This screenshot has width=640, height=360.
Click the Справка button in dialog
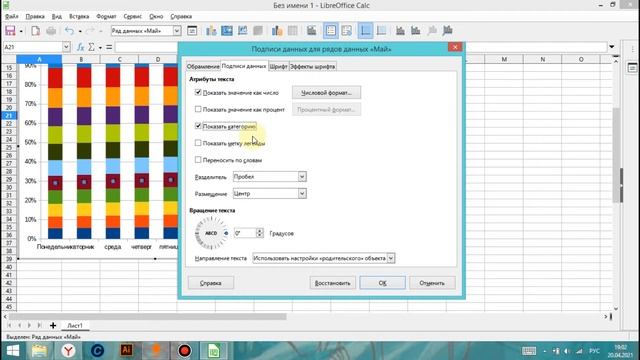click(x=211, y=283)
